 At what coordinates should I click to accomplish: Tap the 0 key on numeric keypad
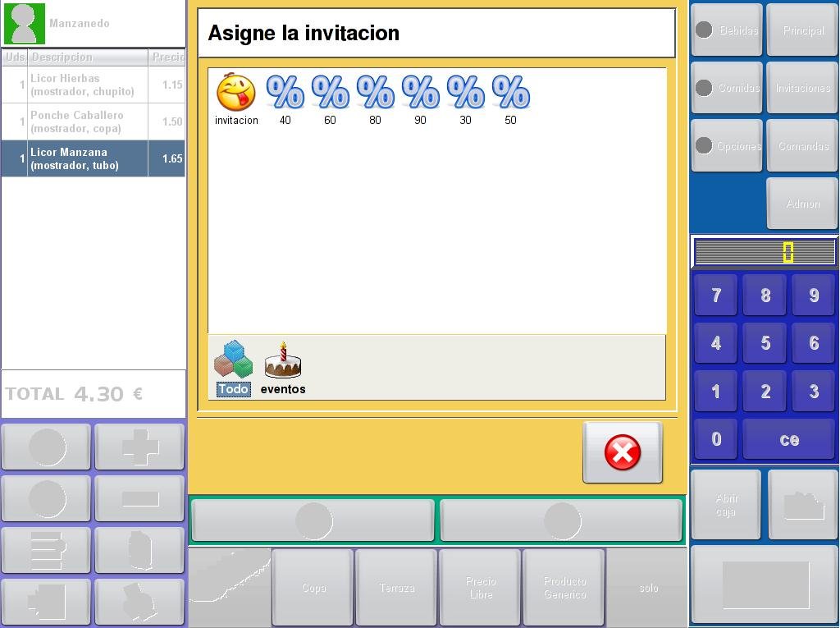click(x=716, y=439)
